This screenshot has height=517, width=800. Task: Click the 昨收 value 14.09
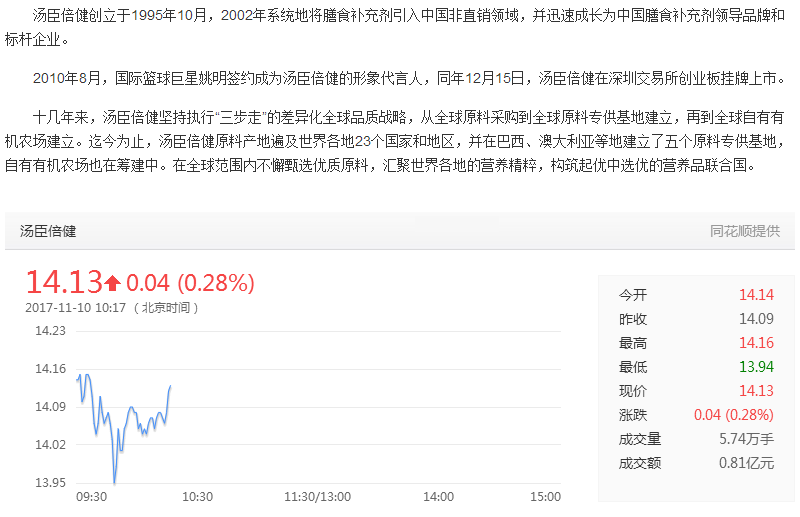pyautogui.click(x=756, y=319)
